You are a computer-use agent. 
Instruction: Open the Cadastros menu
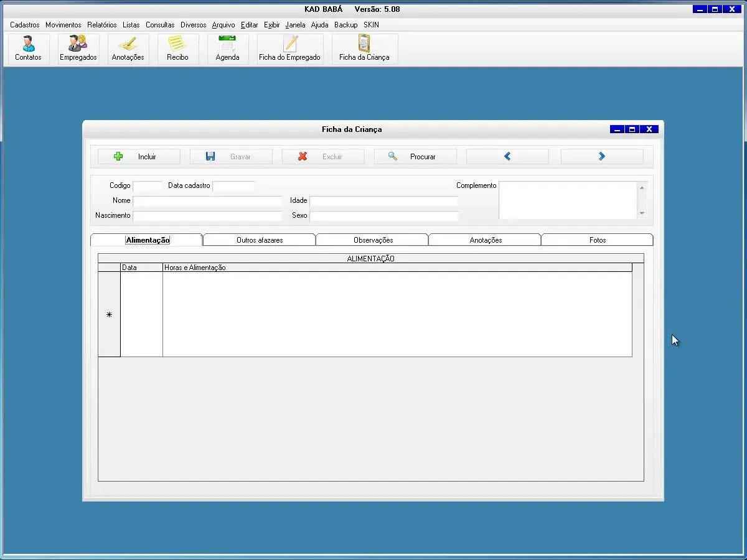tap(25, 25)
